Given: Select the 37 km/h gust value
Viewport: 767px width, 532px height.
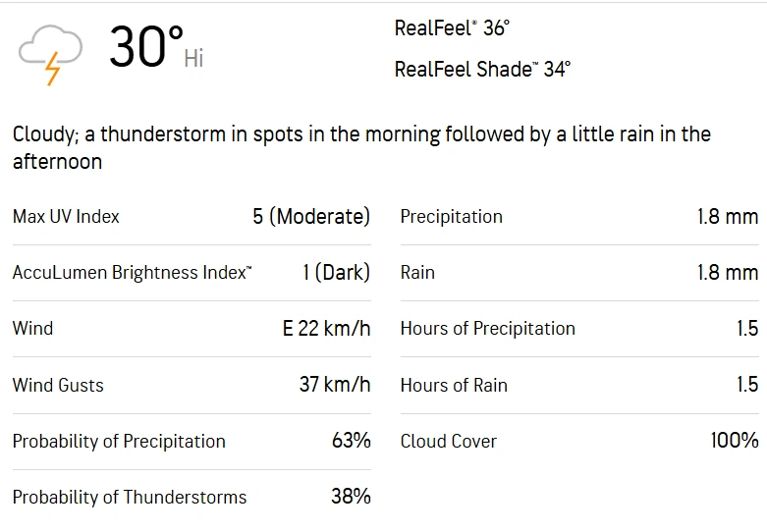Looking at the screenshot, I should (335, 385).
